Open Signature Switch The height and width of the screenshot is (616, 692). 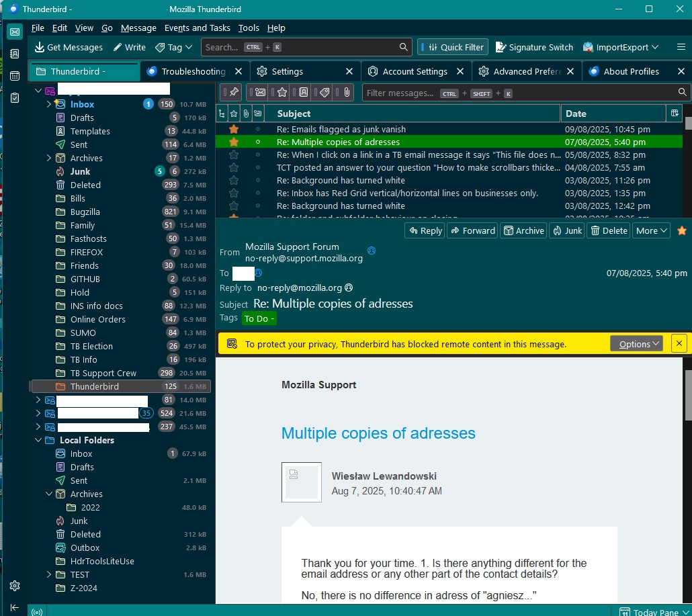coord(534,47)
